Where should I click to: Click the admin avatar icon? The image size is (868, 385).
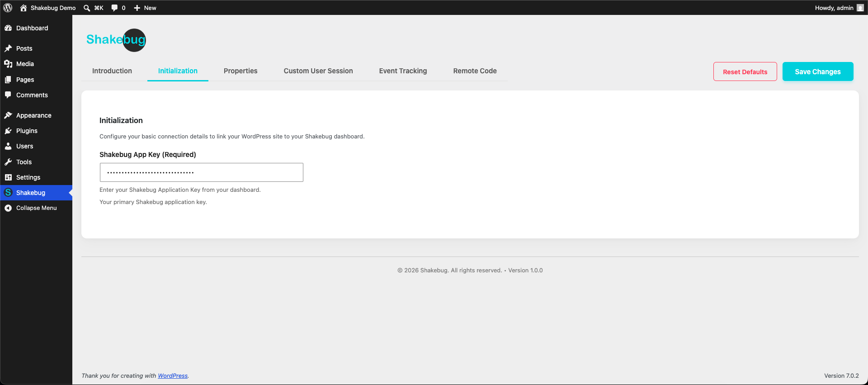point(860,8)
